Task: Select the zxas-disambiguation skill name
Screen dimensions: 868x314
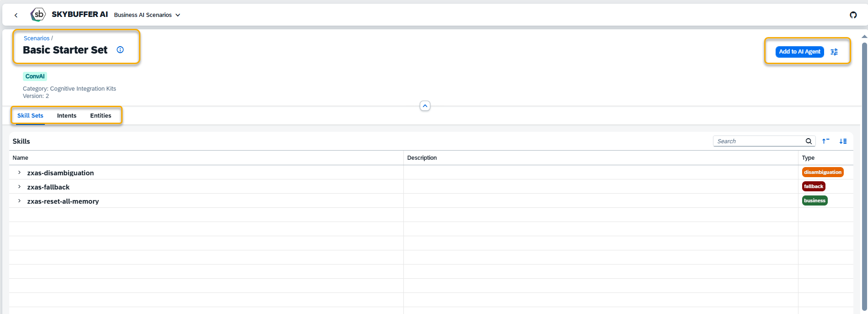Action: pos(60,173)
